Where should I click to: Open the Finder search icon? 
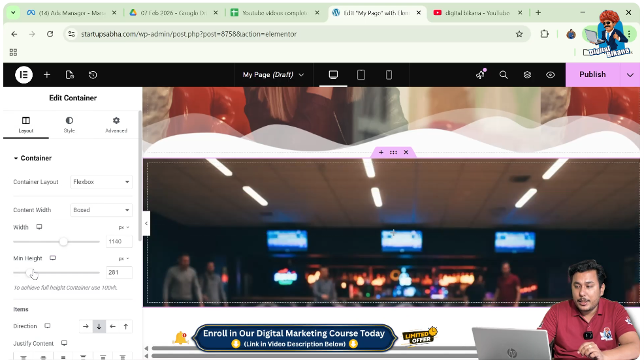click(504, 75)
